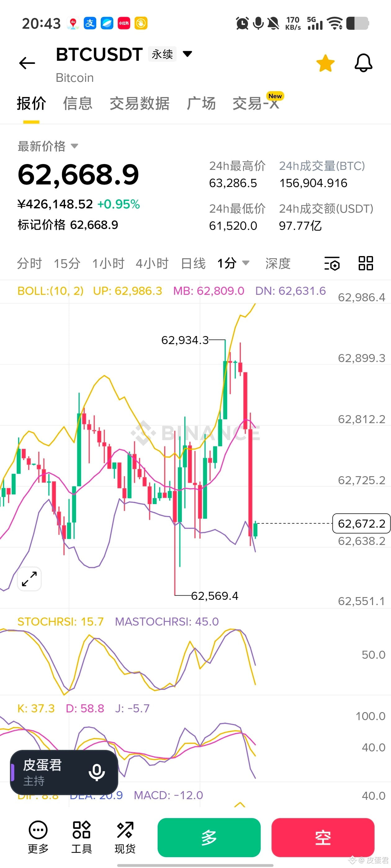Open the chart grid layout icon
This screenshot has height=868, width=391.
366,263
